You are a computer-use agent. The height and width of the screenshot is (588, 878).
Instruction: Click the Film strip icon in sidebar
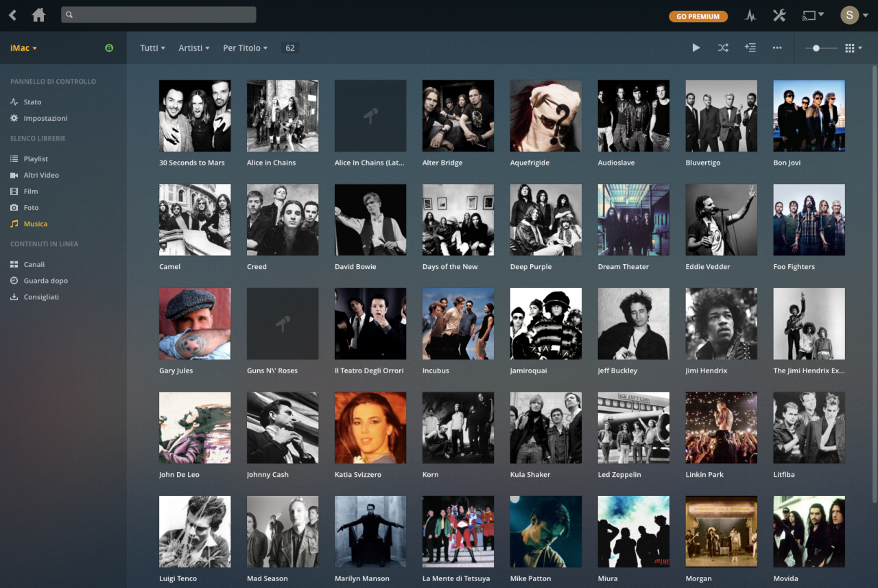(14, 191)
